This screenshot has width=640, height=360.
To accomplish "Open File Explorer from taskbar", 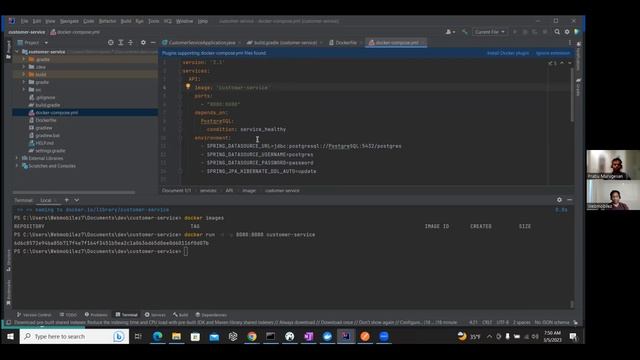I will tap(176, 336).
